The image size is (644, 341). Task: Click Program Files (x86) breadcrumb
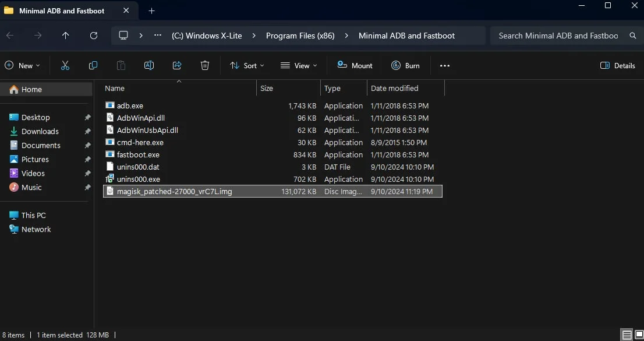(x=300, y=36)
